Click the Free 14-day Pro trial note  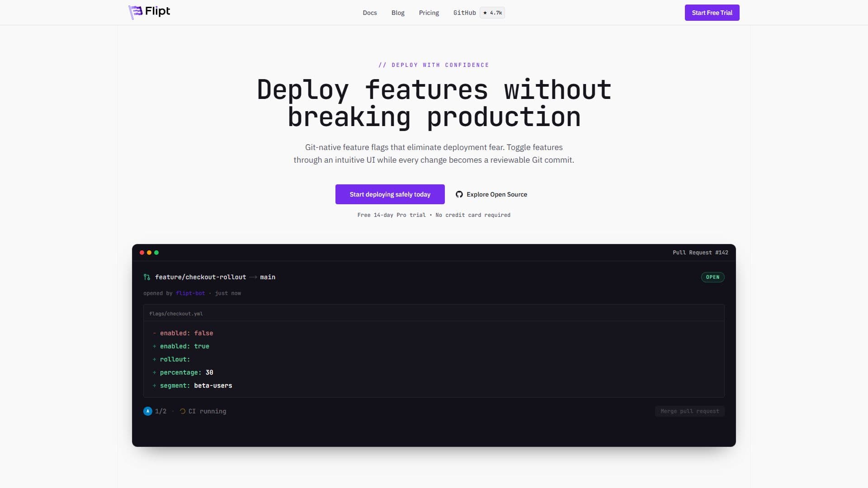tap(434, 215)
